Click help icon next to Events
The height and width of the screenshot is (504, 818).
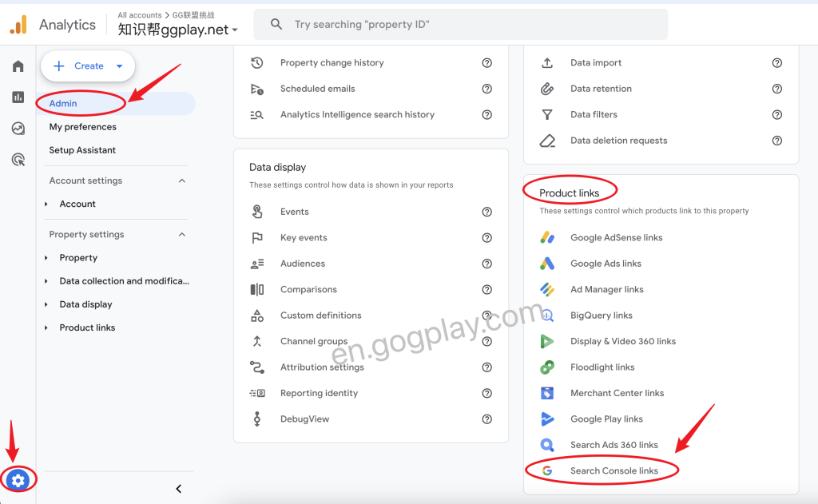(x=486, y=212)
